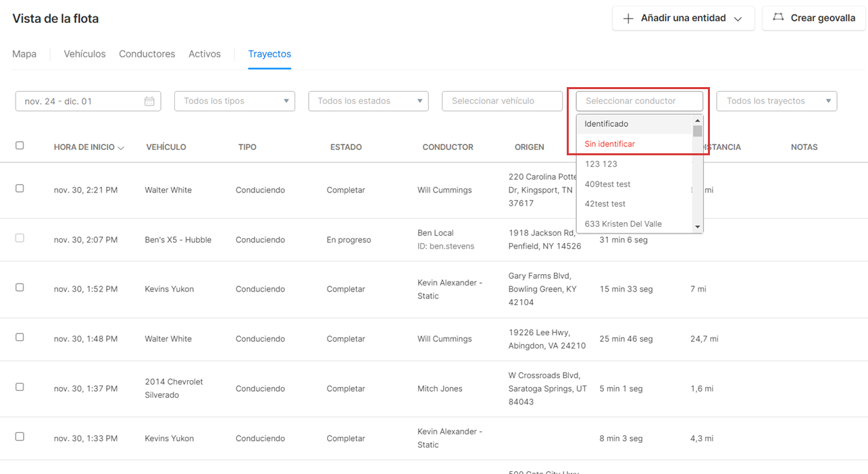Click the ESTADO column header
This screenshot has height=474, width=868.
tap(346, 147)
